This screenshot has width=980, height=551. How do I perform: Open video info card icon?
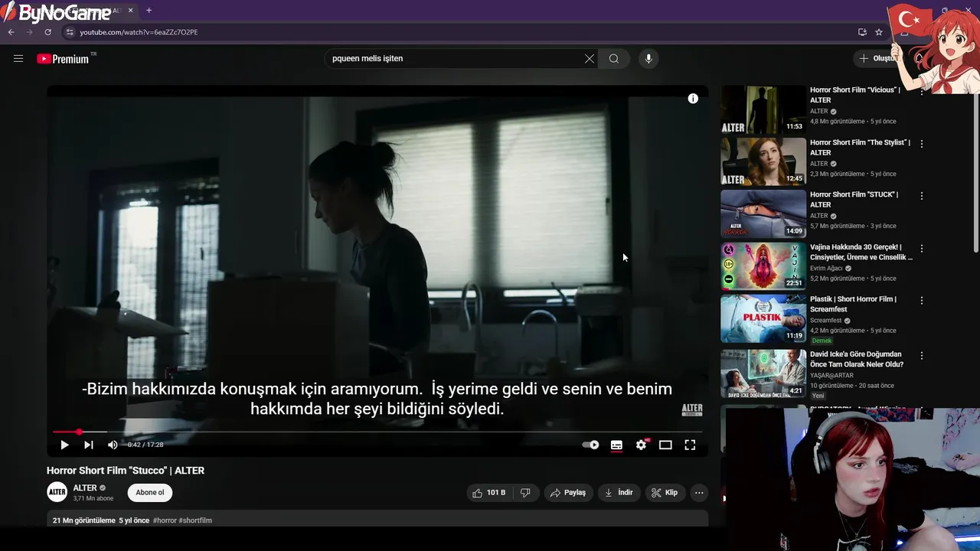point(693,99)
